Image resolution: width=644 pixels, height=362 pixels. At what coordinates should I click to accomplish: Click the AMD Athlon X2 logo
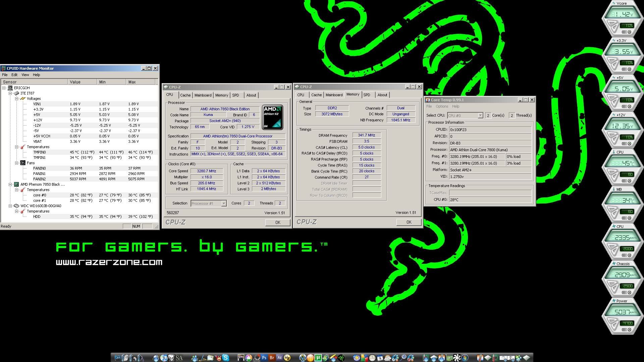coord(272,117)
